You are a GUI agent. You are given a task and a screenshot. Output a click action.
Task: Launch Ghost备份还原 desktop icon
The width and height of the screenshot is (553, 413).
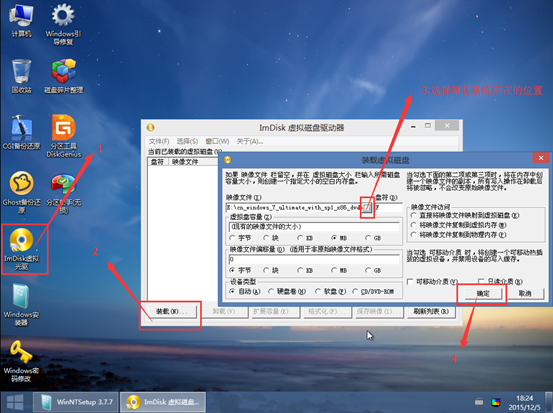22,192
